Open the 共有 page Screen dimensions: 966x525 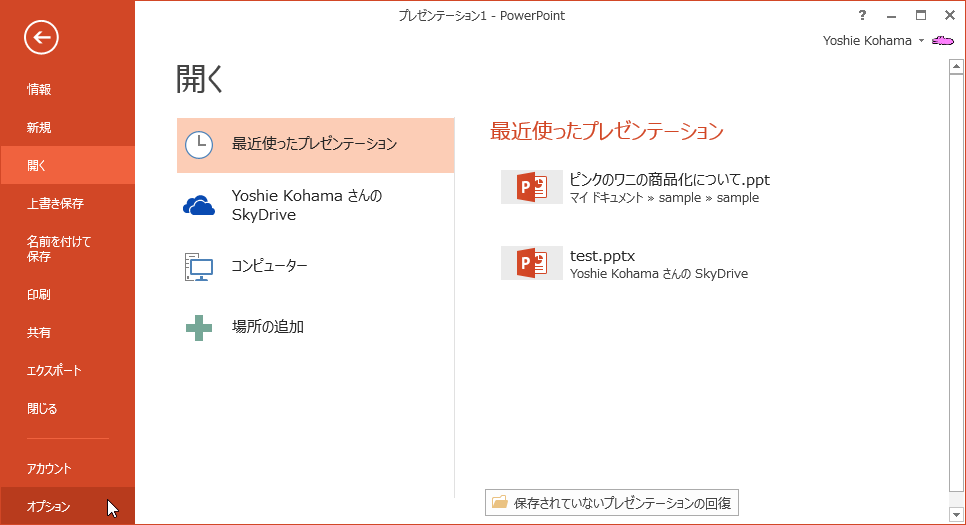point(67,333)
